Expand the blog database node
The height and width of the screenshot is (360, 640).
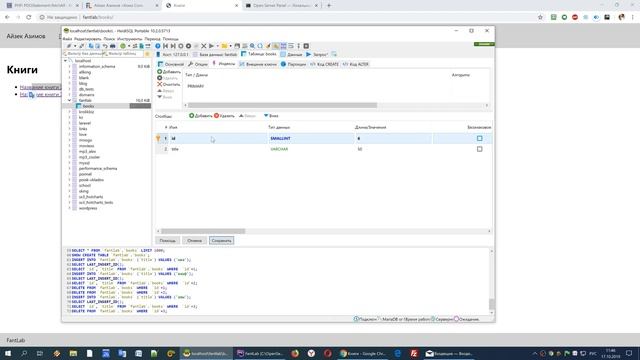click(69, 83)
